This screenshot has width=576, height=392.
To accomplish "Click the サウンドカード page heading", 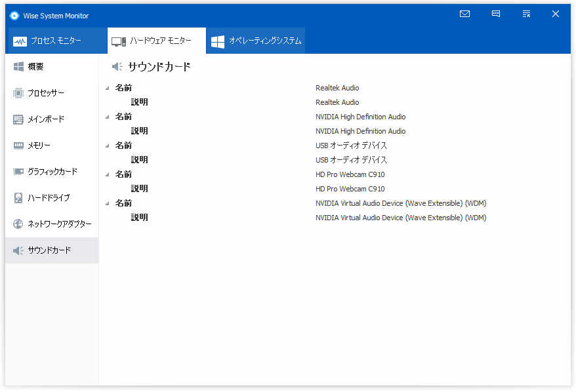I will pos(159,67).
